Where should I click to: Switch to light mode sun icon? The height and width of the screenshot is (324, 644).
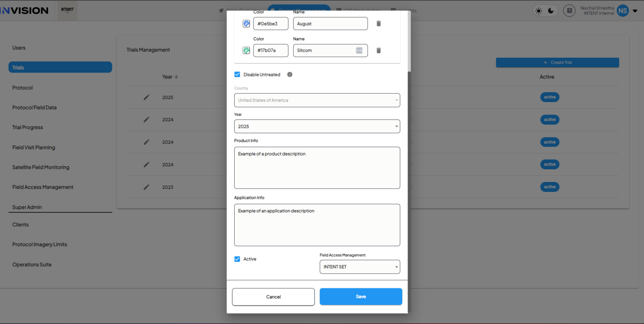(x=539, y=11)
